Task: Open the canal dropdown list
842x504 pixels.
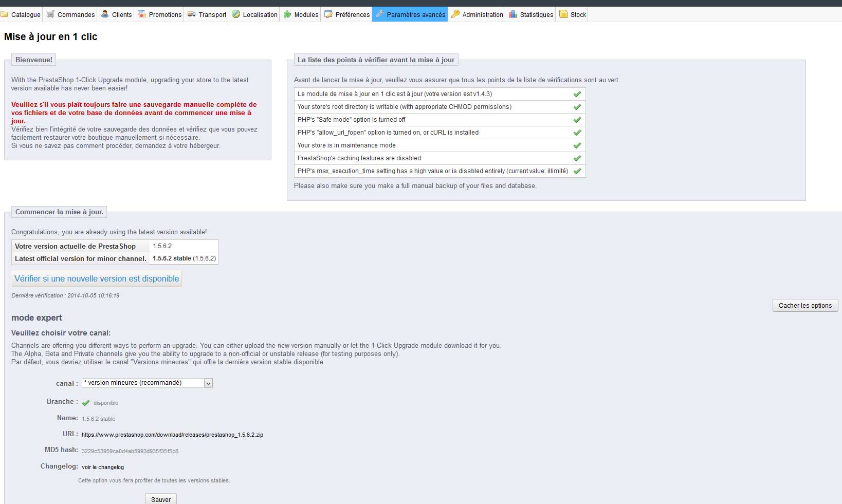Action: pos(147,383)
